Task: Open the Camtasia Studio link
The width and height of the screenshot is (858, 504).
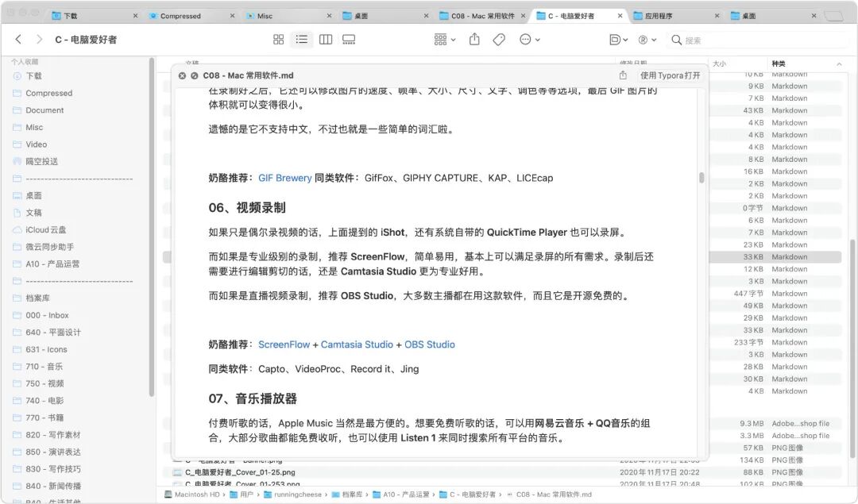Action: click(357, 344)
